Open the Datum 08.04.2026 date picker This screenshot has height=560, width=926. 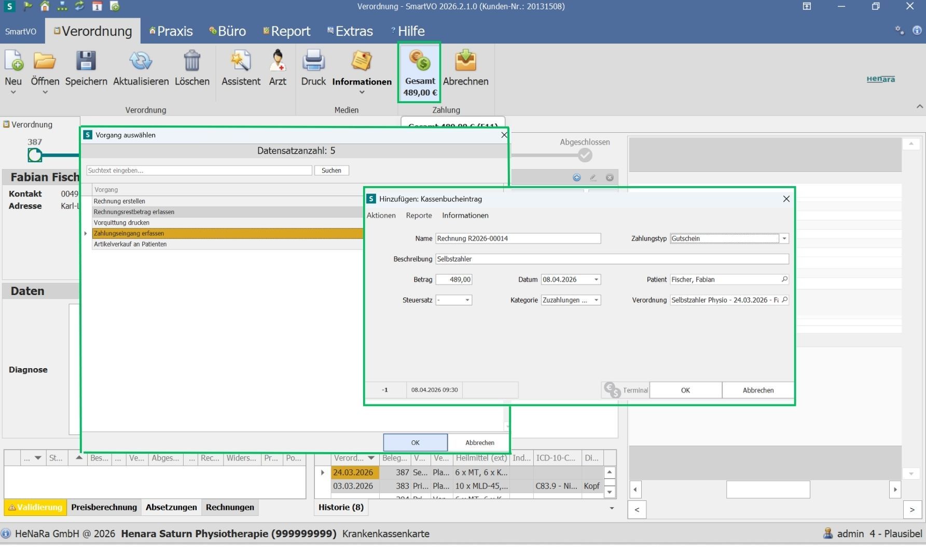click(x=596, y=279)
